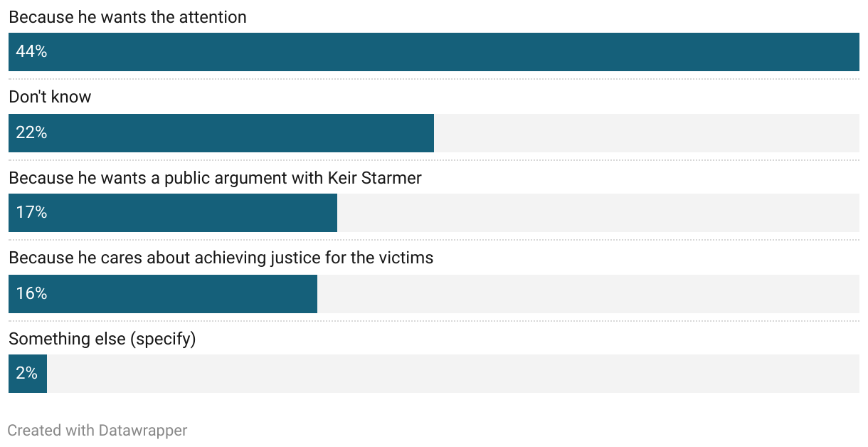The height and width of the screenshot is (447, 868).
Task: Click the Keir Starmer public argument label
Action: 215,178
